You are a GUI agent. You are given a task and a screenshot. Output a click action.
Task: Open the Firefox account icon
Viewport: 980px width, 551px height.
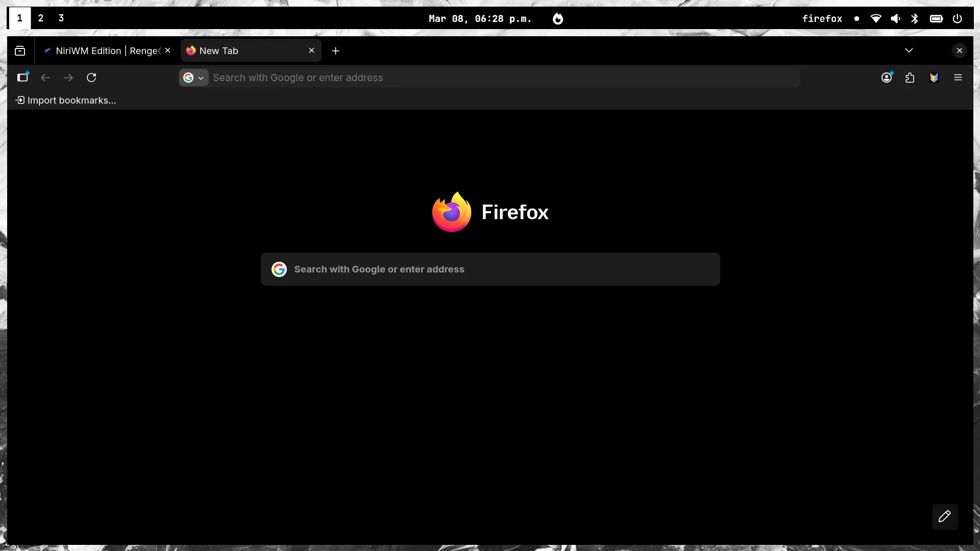[887, 78]
